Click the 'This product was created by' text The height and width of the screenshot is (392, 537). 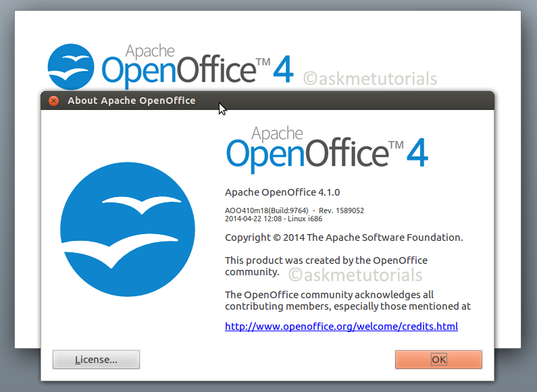[x=326, y=266]
